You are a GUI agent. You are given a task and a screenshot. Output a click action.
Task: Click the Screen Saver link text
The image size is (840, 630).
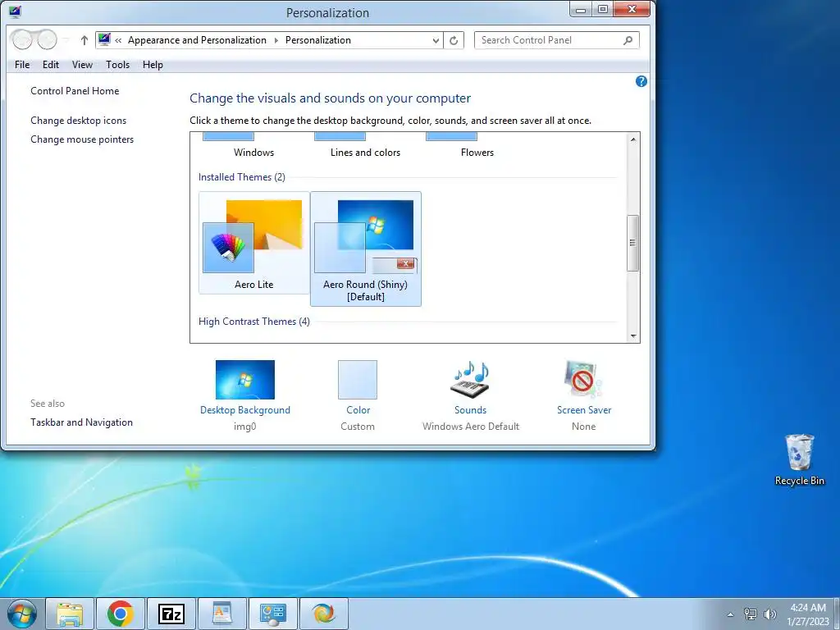(x=583, y=410)
